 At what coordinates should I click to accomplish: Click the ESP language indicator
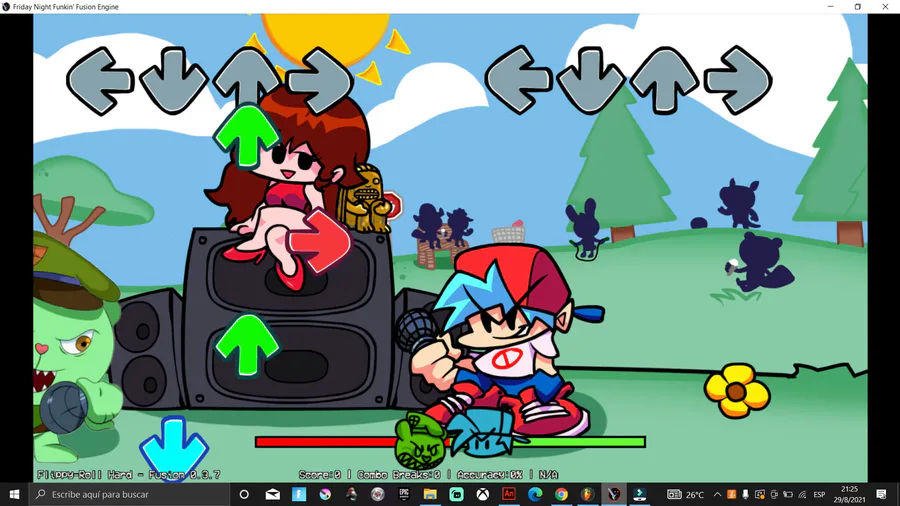click(819, 494)
